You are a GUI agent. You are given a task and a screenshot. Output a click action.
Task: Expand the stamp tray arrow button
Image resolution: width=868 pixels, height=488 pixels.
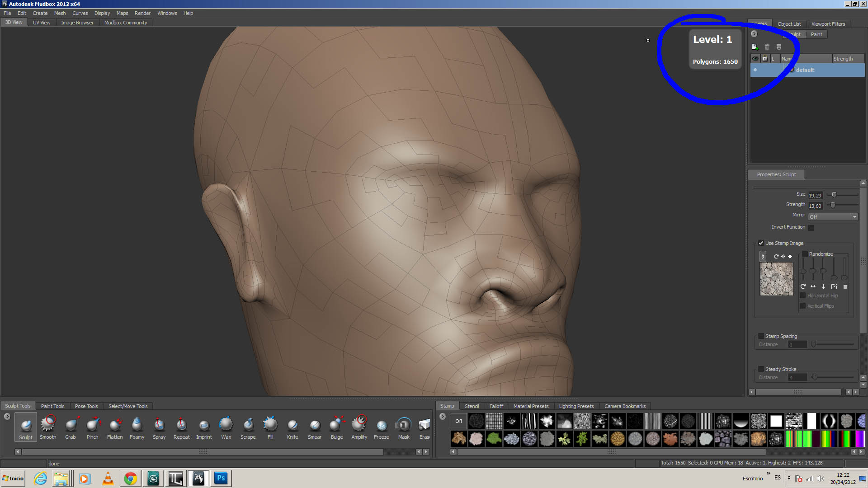[x=443, y=417]
